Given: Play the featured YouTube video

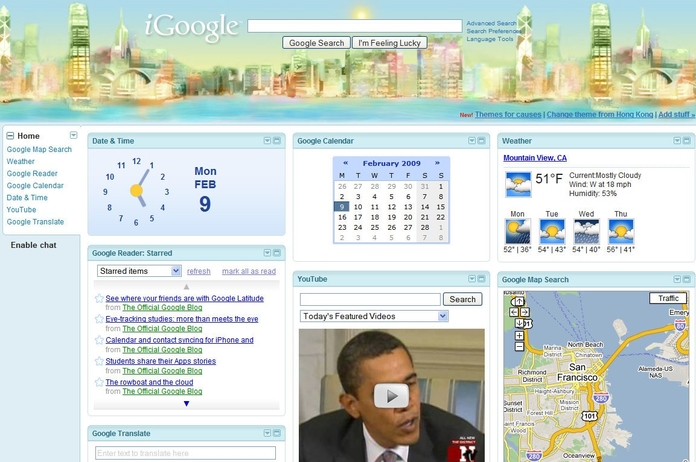Looking at the screenshot, I should tap(391, 396).
